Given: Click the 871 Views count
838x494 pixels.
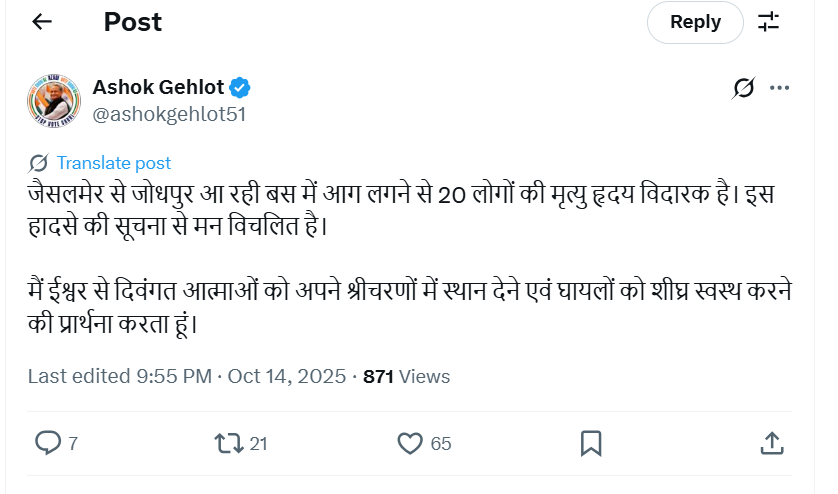Looking at the screenshot, I should coord(406,377).
